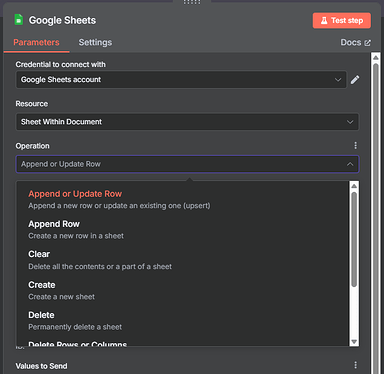Switch to the Settings tab
Screen dimensions: 384x374
tap(95, 42)
